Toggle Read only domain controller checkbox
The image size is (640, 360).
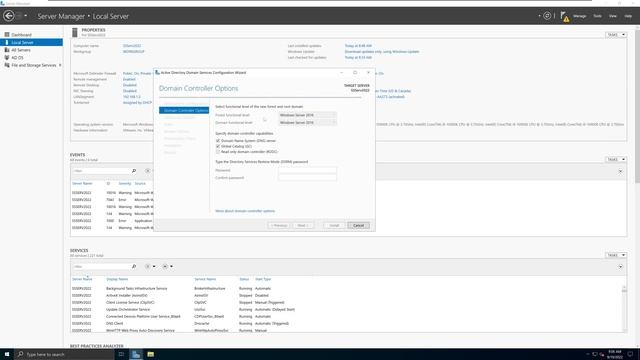coord(218,151)
